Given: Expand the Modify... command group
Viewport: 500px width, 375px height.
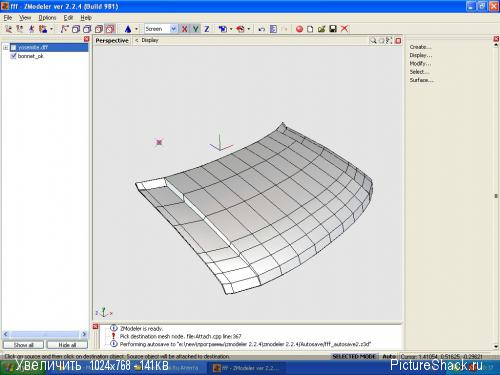Looking at the screenshot, I should [420, 64].
